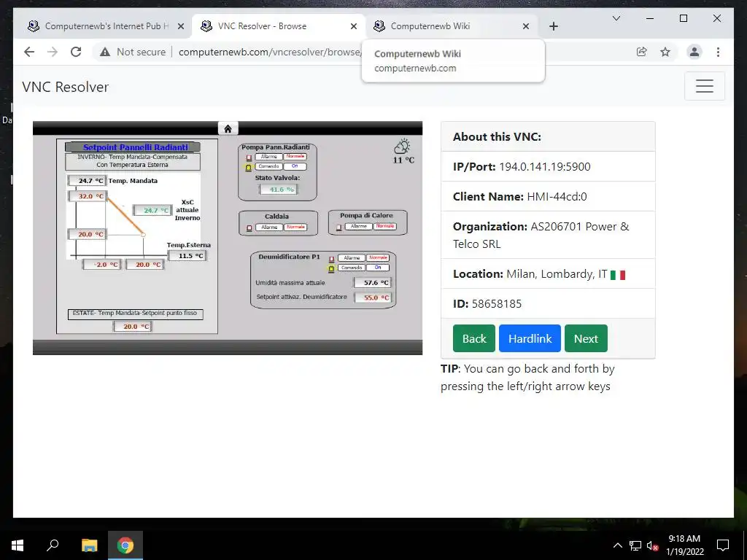Show hidden system tray icons

point(617,545)
